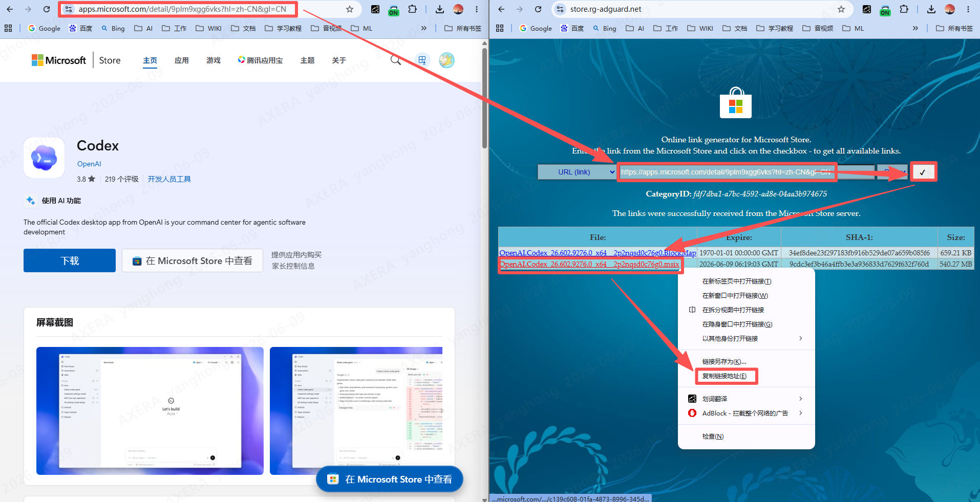Open downloads in the left browser window
The width and height of the screenshot is (980, 502).
[440, 9]
